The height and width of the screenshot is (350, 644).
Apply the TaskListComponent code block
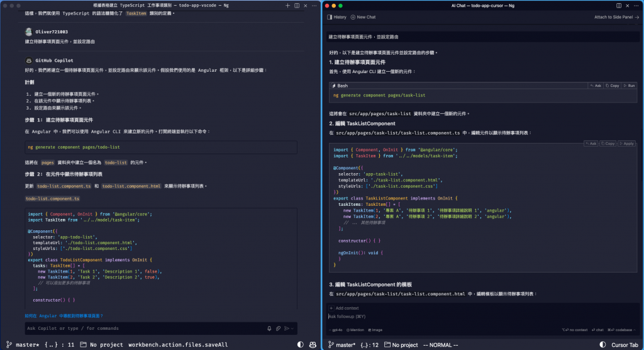coord(626,144)
